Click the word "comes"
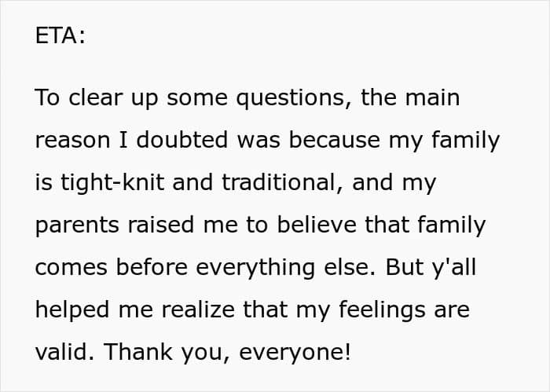The height and width of the screenshot is (392, 550). tap(71, 268)
